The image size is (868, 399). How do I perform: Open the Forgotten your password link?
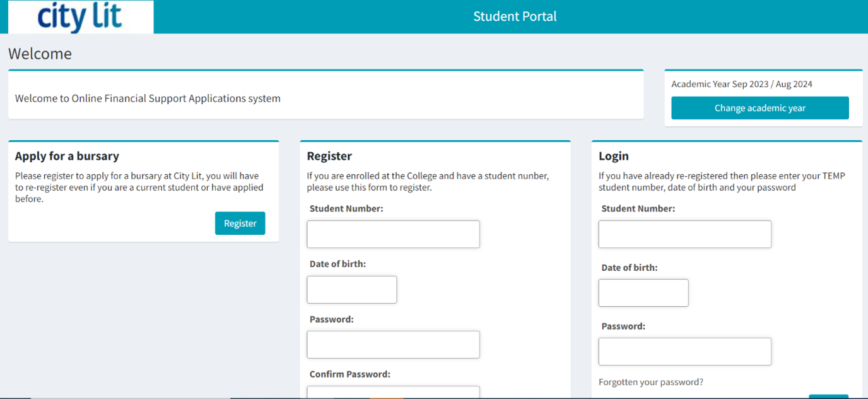pos(650,382)
